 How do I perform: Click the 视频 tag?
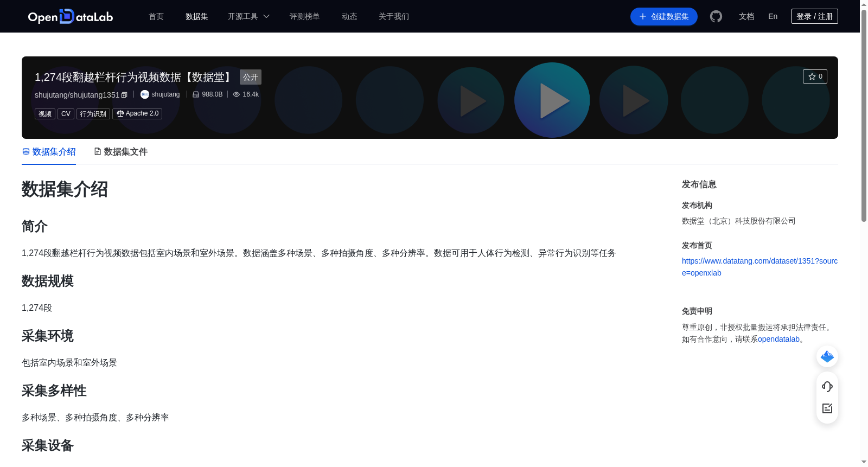pyautogui.click(x=45, y=114)
